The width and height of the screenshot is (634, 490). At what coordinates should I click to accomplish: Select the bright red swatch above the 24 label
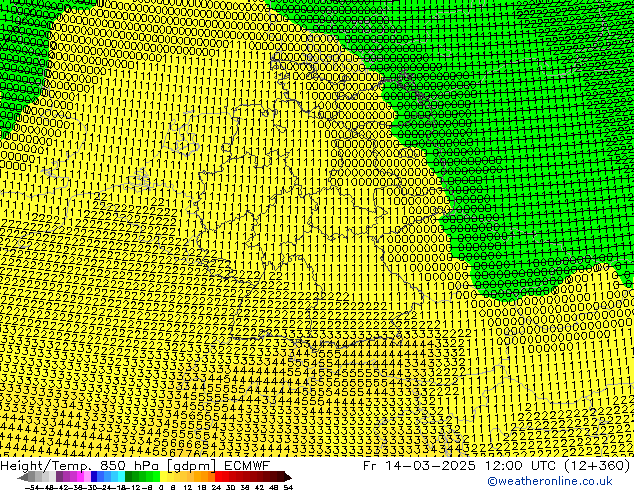coord(218,476)
